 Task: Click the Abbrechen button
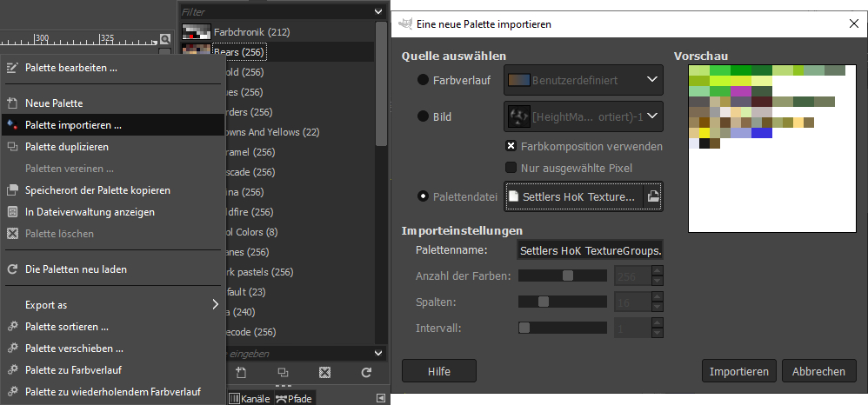(x=818, y=371)
